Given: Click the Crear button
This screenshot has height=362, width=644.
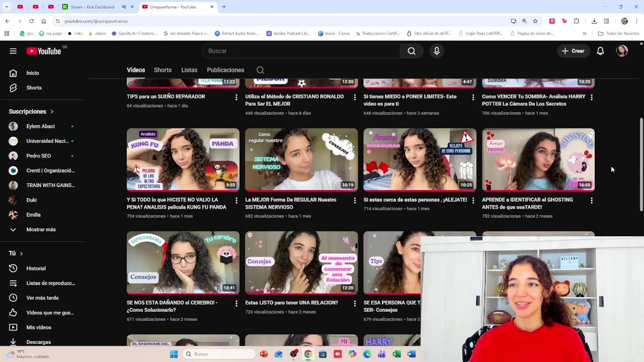Looking at the screenshot, I should 573,51.
